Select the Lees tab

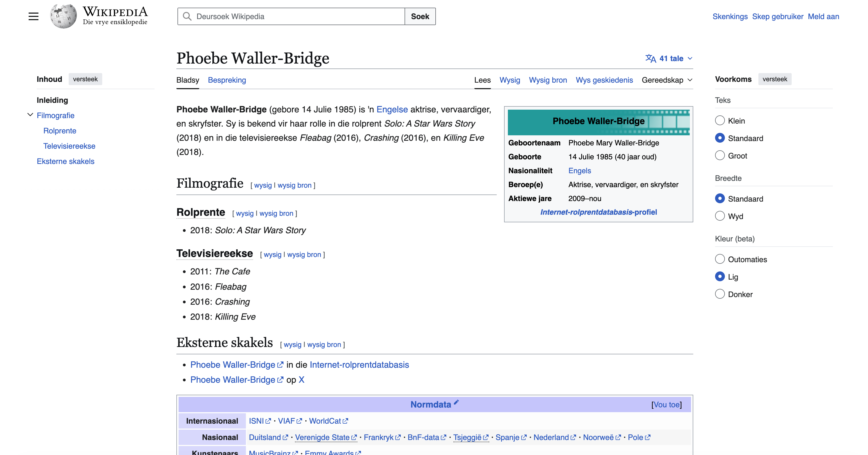click(482, 80)
